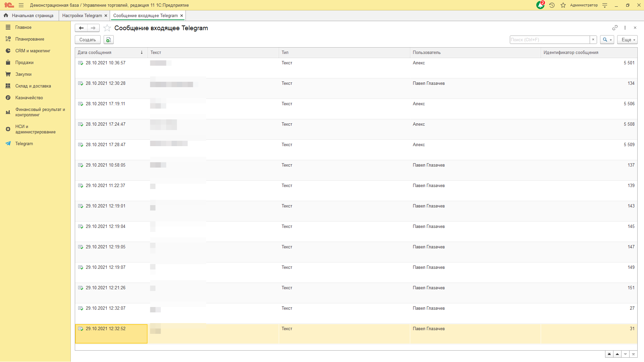Open the Telegram sidebar section
Screen dimensions: 644x362
(x=24, y=143)
